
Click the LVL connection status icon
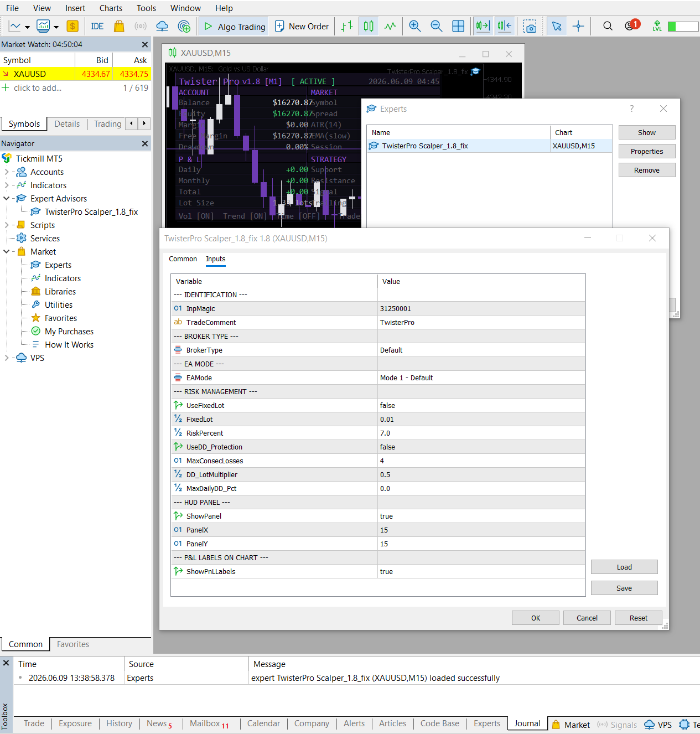pyautogui.click(x=657, y=26)
